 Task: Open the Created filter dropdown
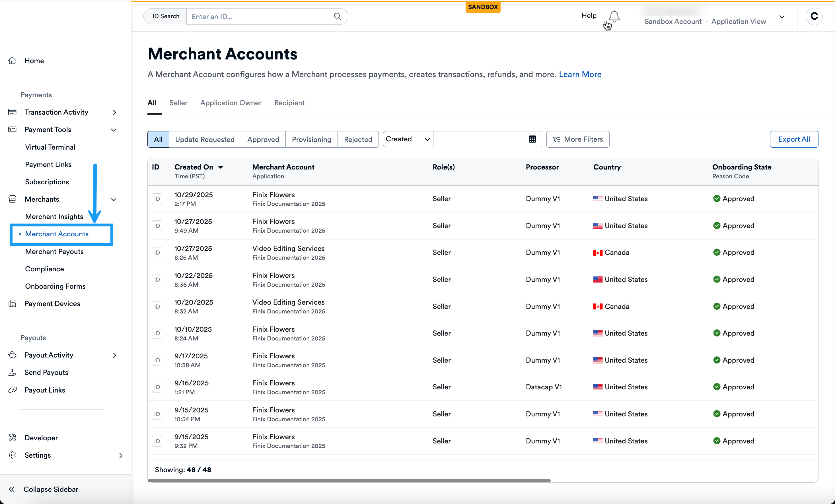coord(407,139)
